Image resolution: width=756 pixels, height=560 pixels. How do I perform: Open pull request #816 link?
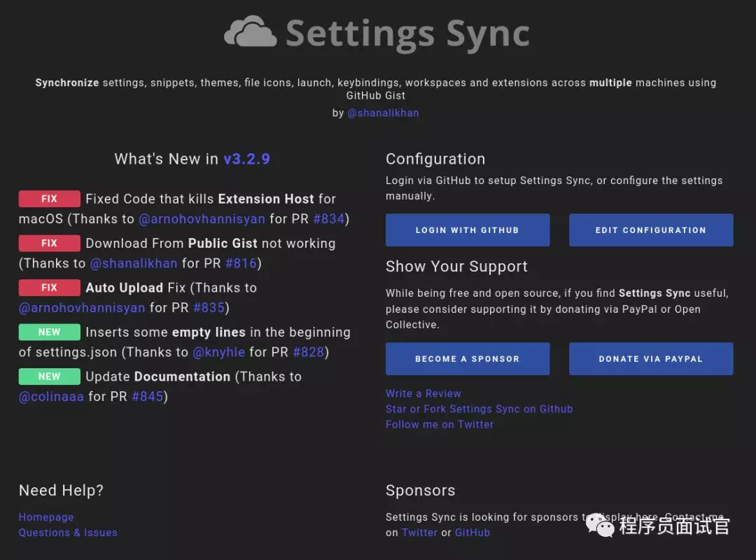point(241,263)
